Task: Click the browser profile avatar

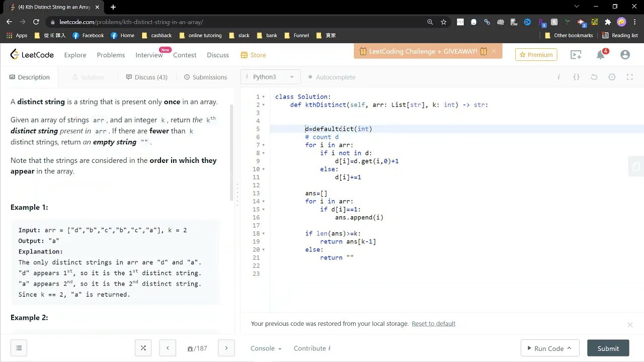Action: point(621,22)
